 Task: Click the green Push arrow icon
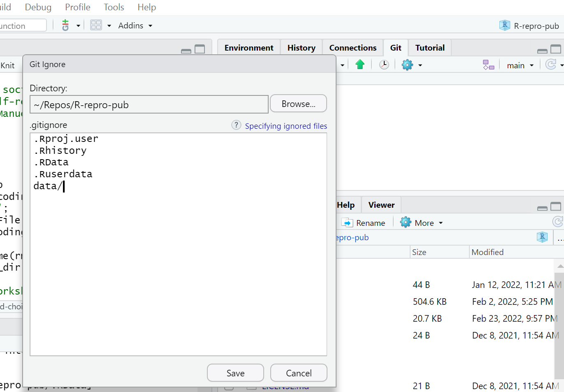point(360,65)
